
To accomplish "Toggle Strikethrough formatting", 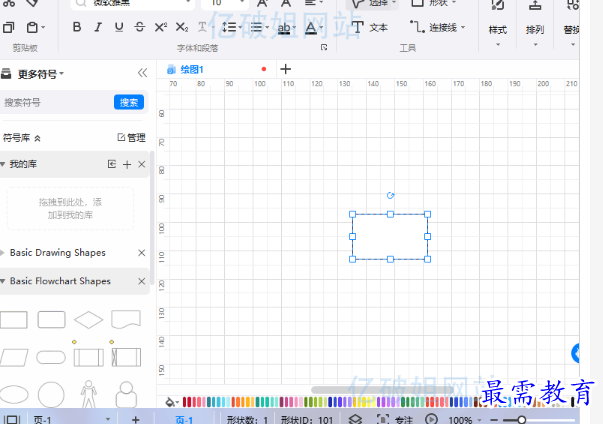I will click(x=140, y=27).
